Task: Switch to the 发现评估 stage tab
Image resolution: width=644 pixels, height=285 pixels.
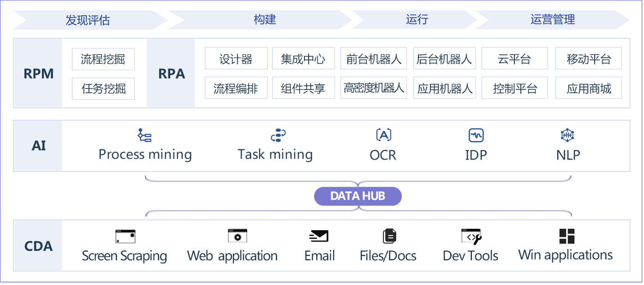Action: [x=88, y=20]
